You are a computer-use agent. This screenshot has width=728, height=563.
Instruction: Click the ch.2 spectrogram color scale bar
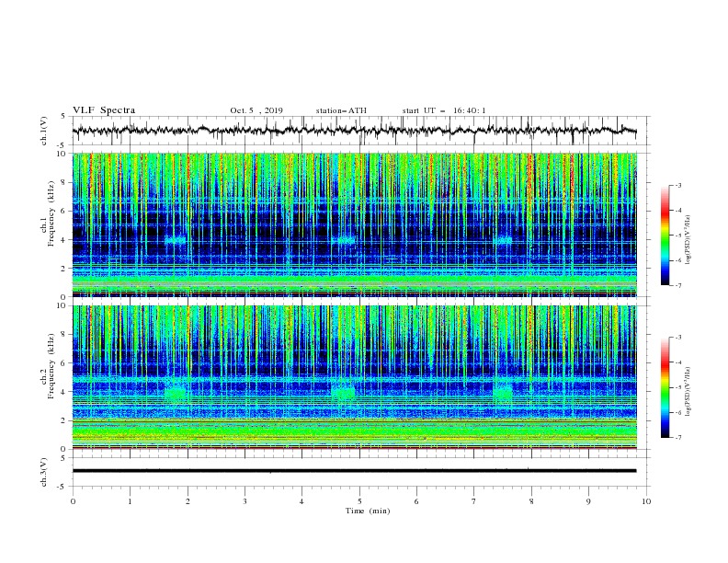(665, 387)
